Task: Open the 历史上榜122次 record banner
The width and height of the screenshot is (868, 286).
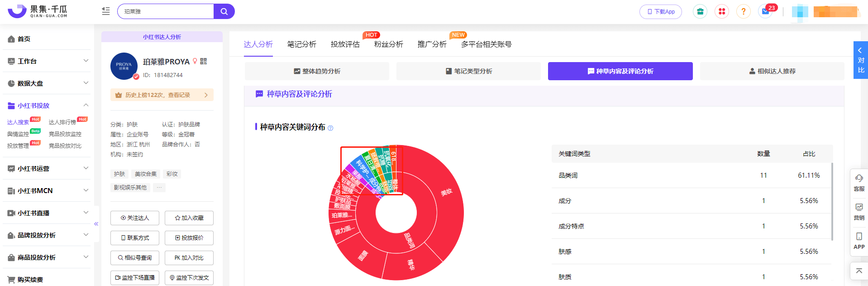Action: tap(162, 95)
